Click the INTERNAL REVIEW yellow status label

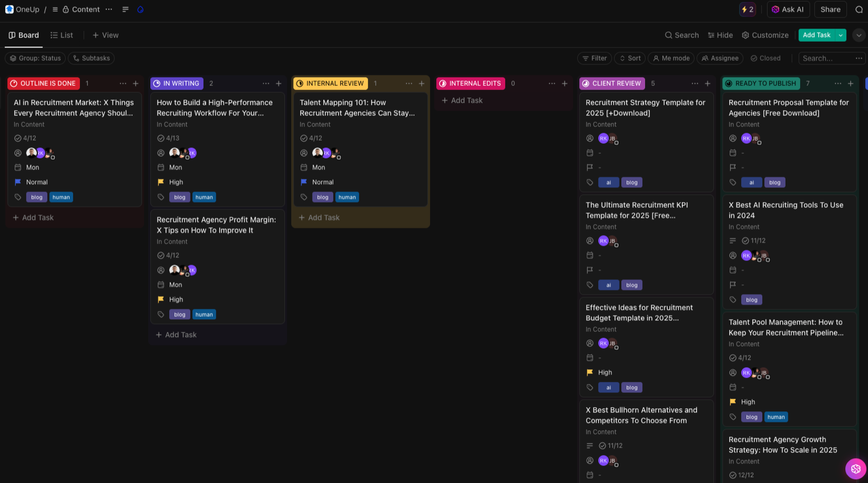pyautogui.click(x=330, y=84)
